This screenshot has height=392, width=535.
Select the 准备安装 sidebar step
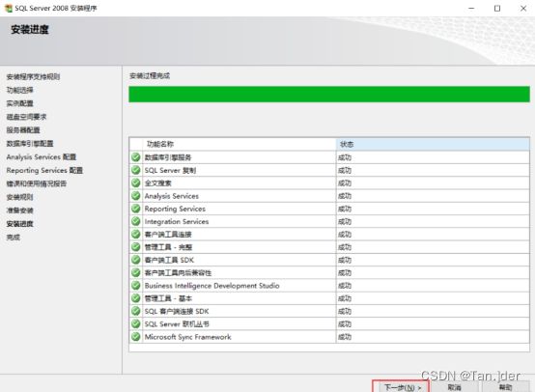coord(19,210)
